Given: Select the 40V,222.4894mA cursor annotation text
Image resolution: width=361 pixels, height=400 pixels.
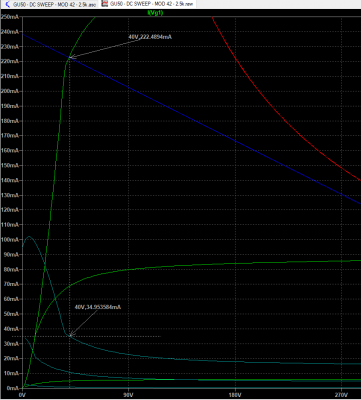Looking at the screenshot, I should coord(150,37).
